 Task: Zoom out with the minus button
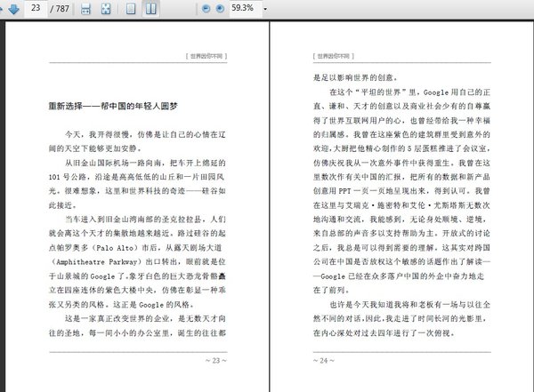tap(206, 9)
